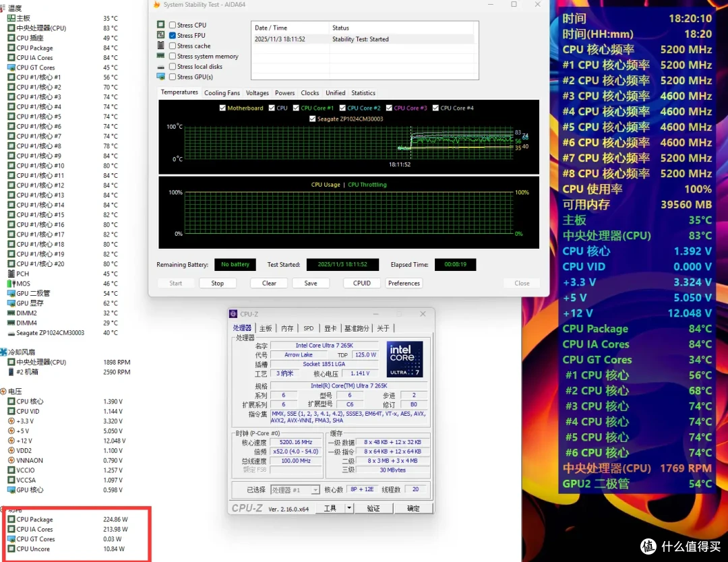
Task: Click the MOS sensor icon
Action: click(x=11, y=284)
